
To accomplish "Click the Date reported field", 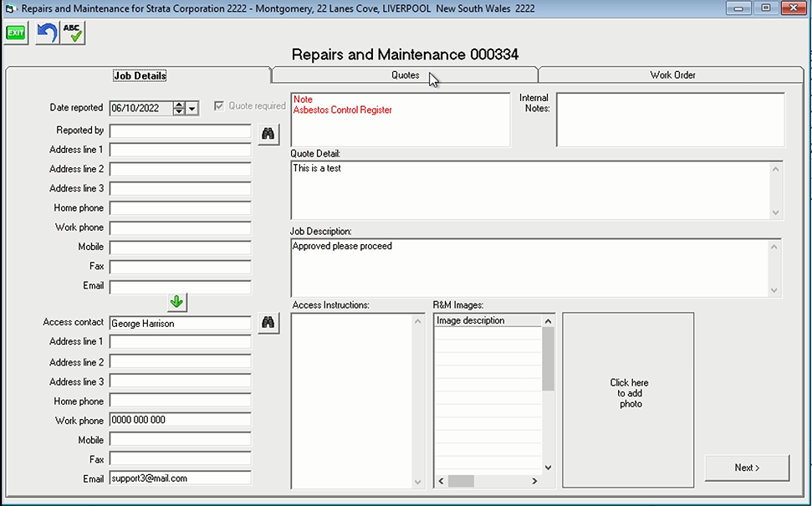I will point(140,108).
